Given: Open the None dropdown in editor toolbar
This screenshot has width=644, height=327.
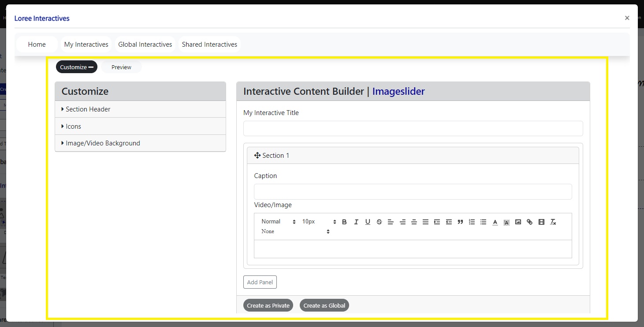Looking at the screenshot, I should 295,231.
